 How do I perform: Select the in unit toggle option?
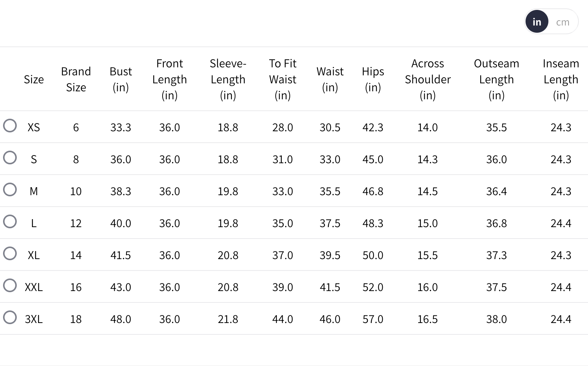[537, 22]
